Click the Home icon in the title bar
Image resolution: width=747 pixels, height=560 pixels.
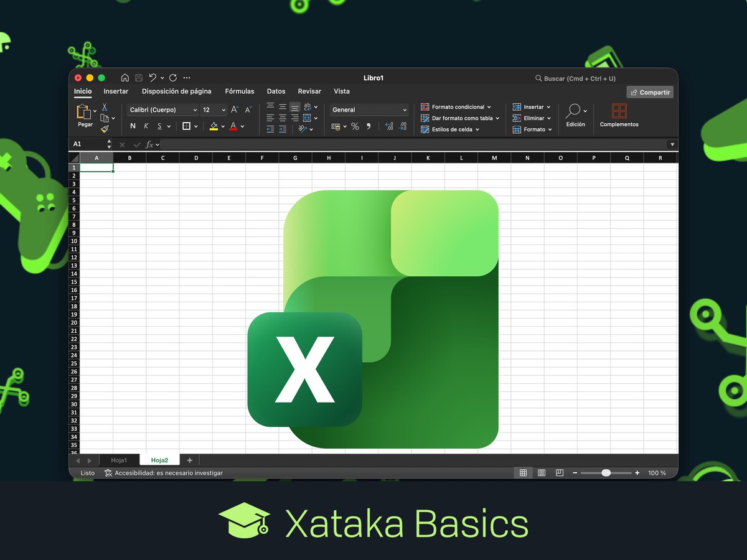tap(125, 78)
